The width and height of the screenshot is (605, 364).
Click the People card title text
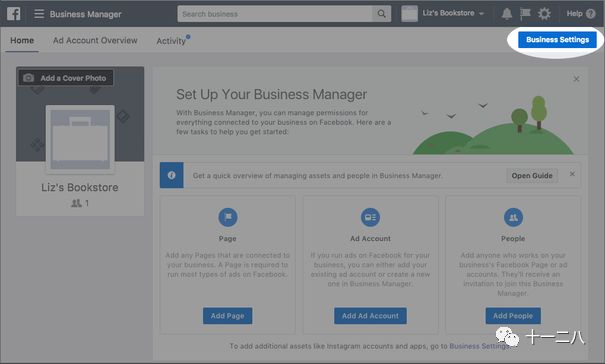(513, 239)
